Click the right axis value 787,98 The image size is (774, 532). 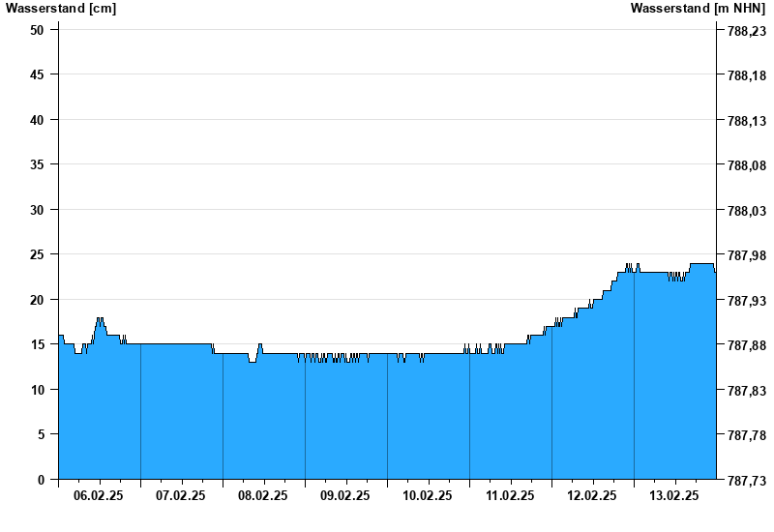(x=747, y=256)
